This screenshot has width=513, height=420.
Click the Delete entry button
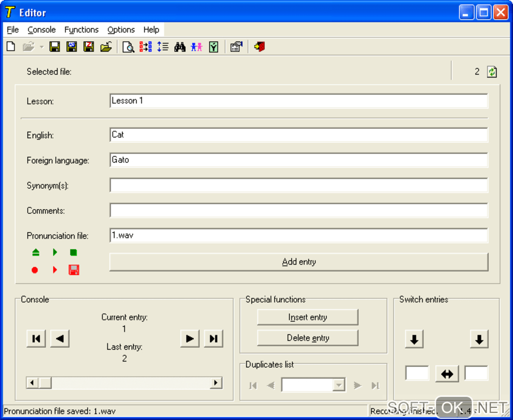307,338
